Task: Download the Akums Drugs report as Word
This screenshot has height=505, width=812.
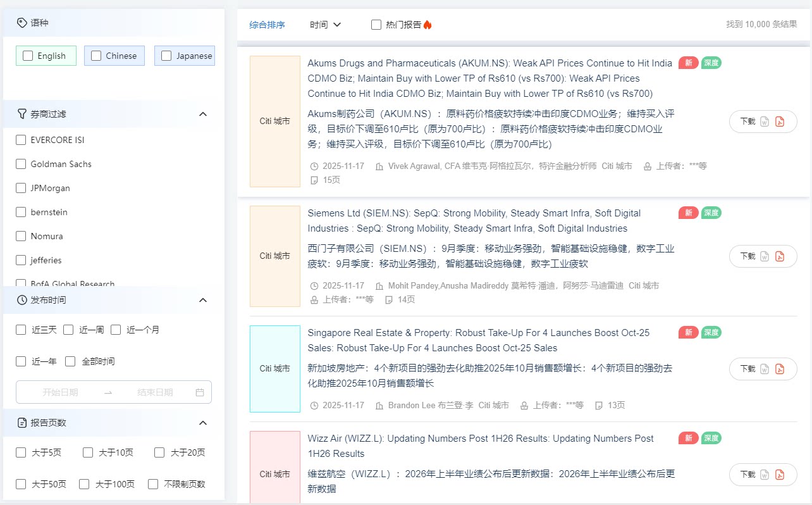Action: click(x=765, y=122)
